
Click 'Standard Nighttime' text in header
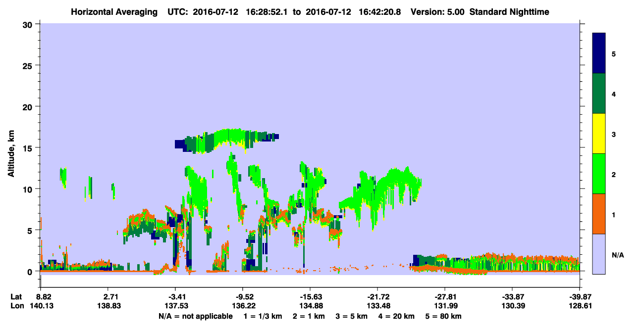pyautogui.click(x=509, y=11)
